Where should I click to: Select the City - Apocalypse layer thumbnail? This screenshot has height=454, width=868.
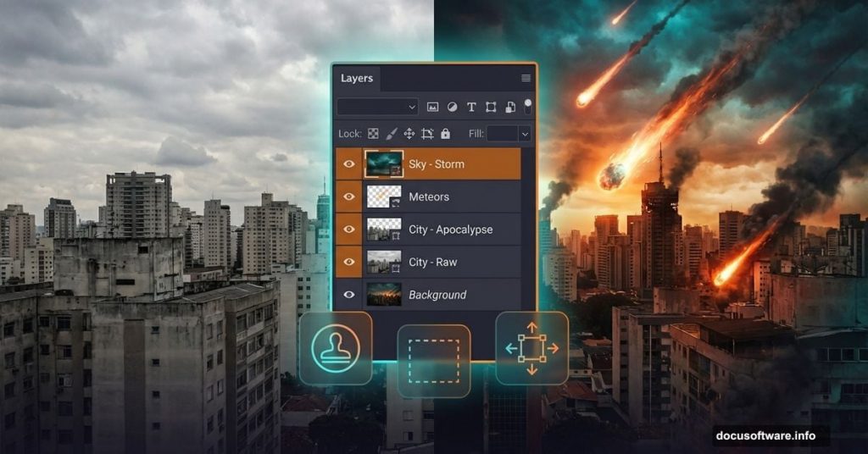click(384, 229)
